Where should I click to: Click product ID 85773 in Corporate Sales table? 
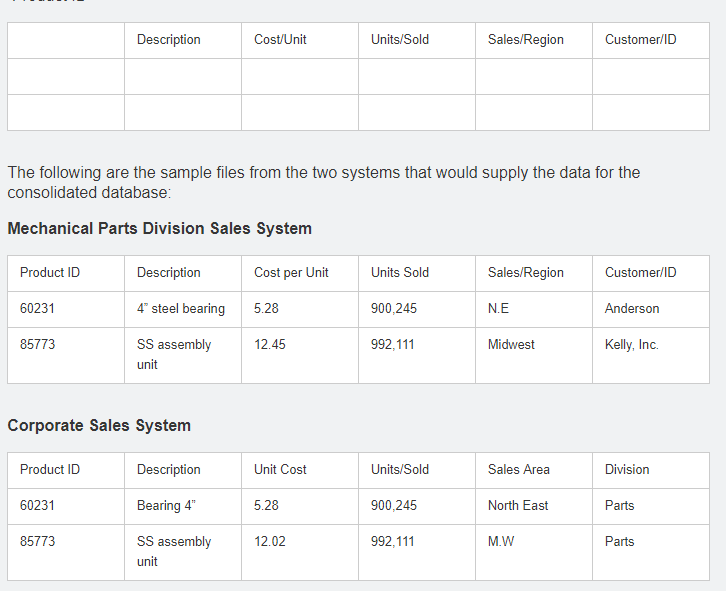(x=37, y=542)
